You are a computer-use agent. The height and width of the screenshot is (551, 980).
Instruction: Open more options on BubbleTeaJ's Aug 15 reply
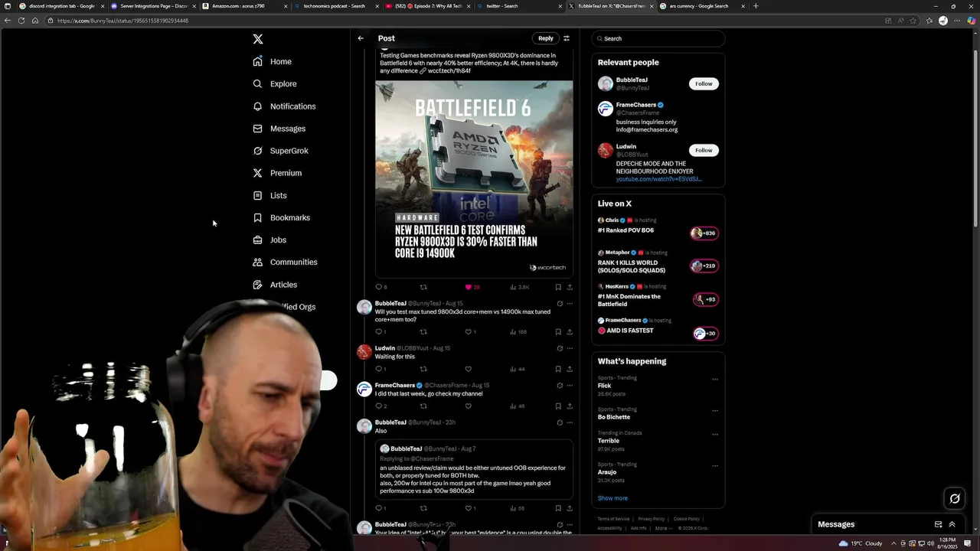click(x=569, y=304)
